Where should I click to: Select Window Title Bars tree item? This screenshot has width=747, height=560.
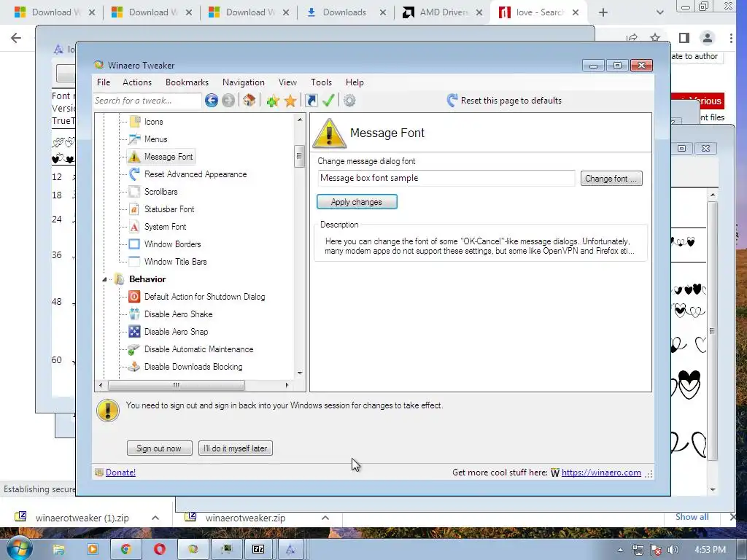(x=175, y=262)
